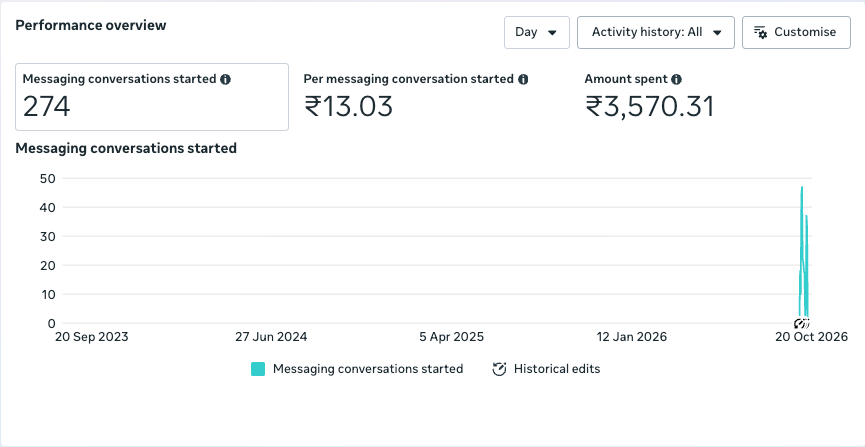The width and height of the screenshot is (865, 447).
Task: Open the Day granularity dropdown
Action: [536, 33]
